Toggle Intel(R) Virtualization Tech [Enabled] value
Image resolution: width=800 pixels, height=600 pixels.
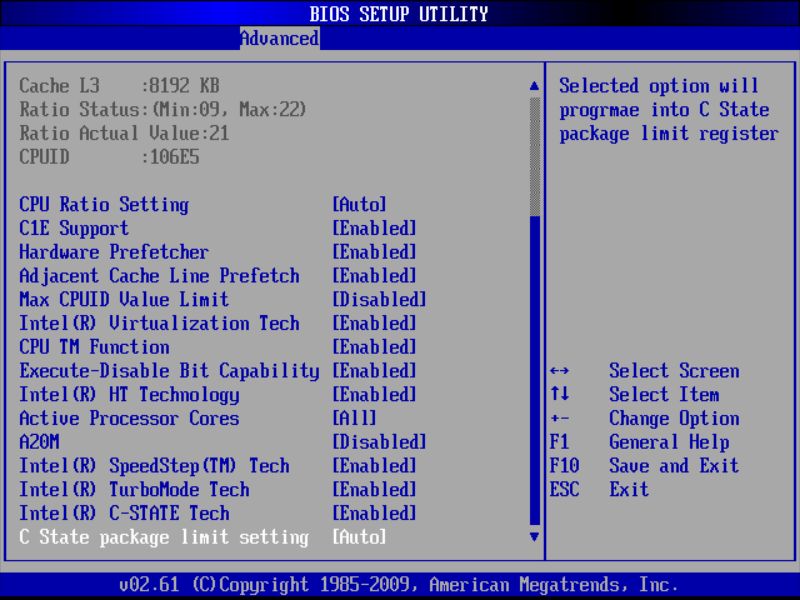pyautogui.click(x=374, y=323)
